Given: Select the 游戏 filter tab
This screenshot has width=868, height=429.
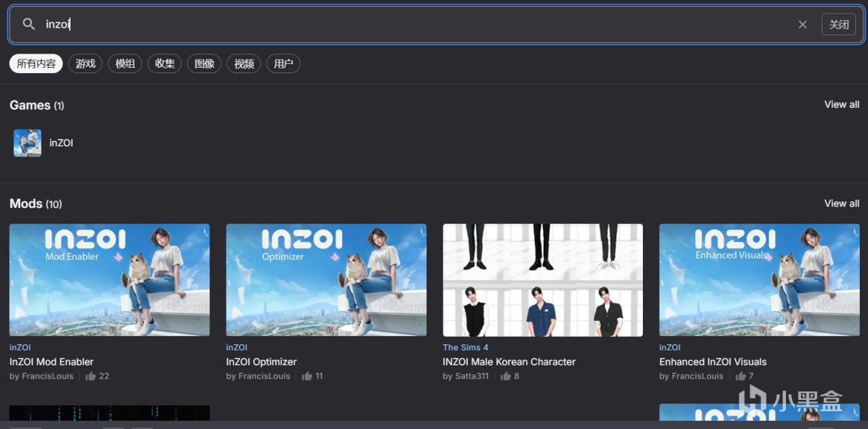Looking at the screenshot, I should 85,64.
